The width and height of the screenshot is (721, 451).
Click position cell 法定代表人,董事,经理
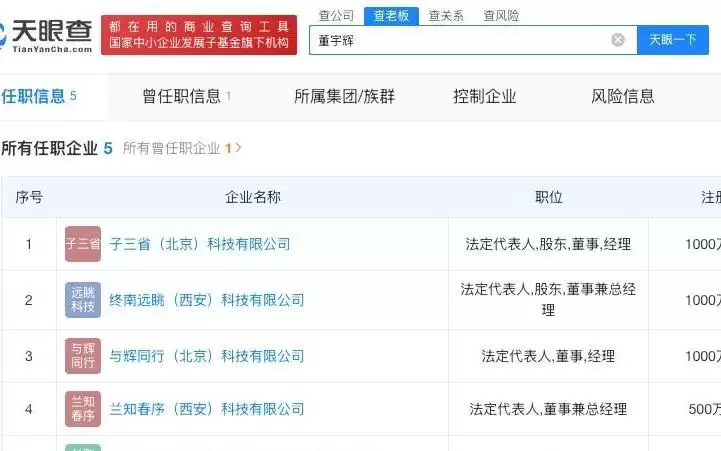point(548,356)
